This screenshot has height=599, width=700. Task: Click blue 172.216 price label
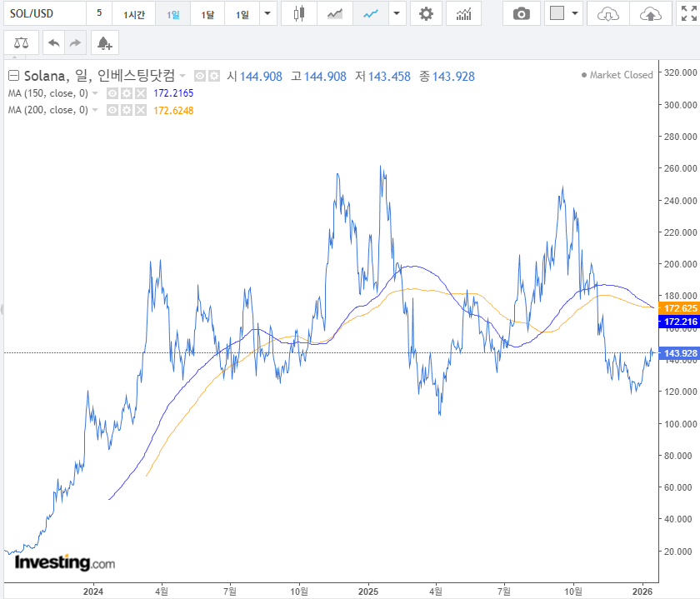(679, 322)
